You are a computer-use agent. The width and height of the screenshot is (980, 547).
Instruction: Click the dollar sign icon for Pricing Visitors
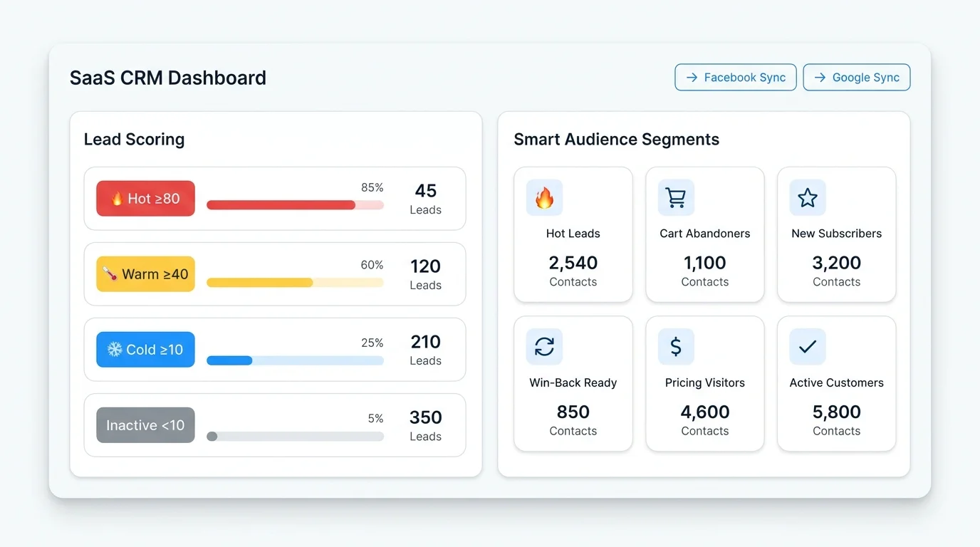676,347
